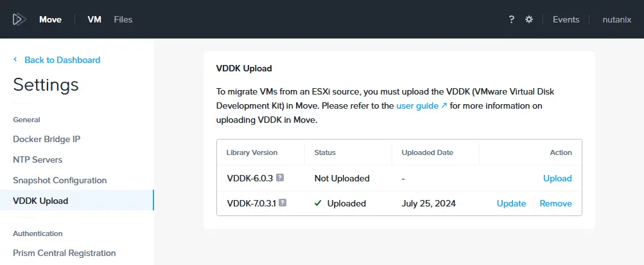Open Snapshot Configuration settings
This screenshot has height=265, width=644.
(x=60, y=180)
